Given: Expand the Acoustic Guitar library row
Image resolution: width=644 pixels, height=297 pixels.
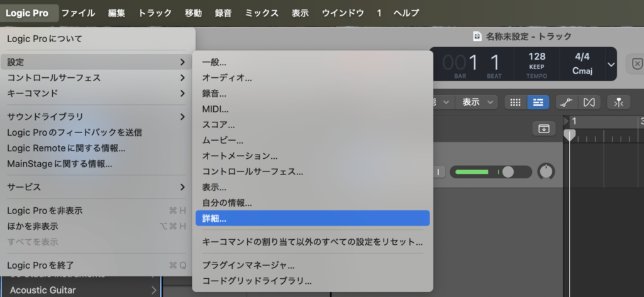Looking at the screenshot, I should click(154, 291).
